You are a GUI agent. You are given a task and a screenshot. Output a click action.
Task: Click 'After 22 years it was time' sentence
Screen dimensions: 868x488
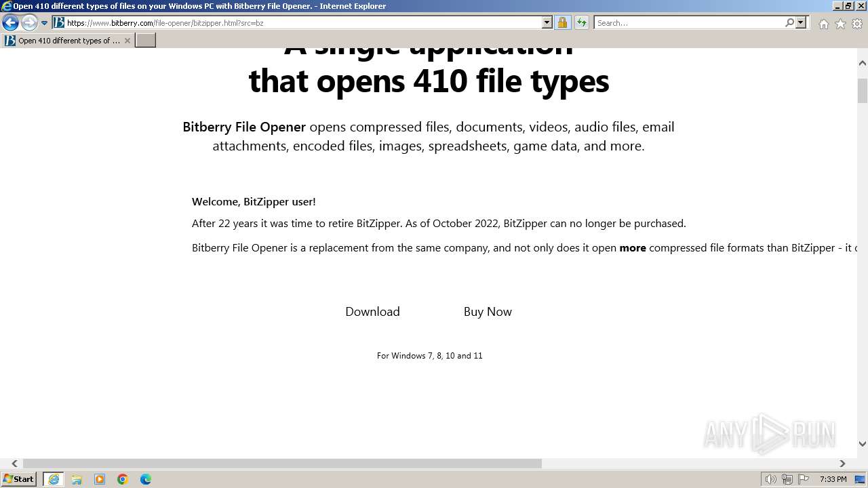[x=439, y=223]
